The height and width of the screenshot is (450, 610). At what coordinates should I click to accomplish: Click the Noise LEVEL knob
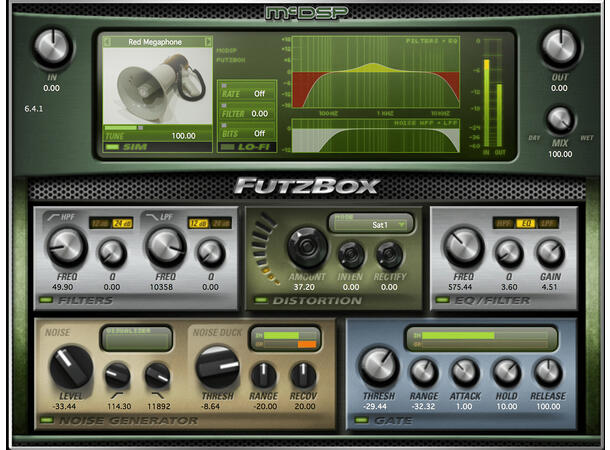click(x=71, y=367)
